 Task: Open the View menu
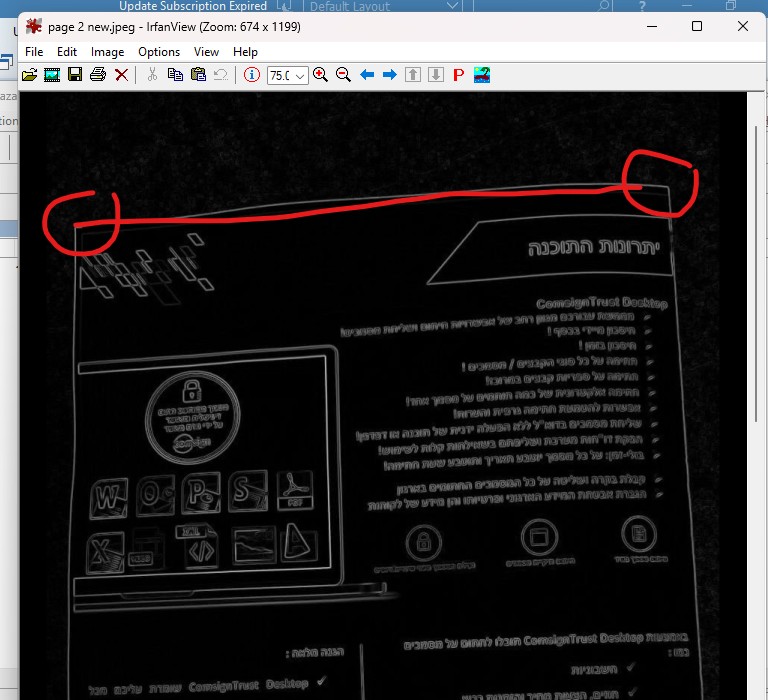pyautogui.click(x=206, y=52)
